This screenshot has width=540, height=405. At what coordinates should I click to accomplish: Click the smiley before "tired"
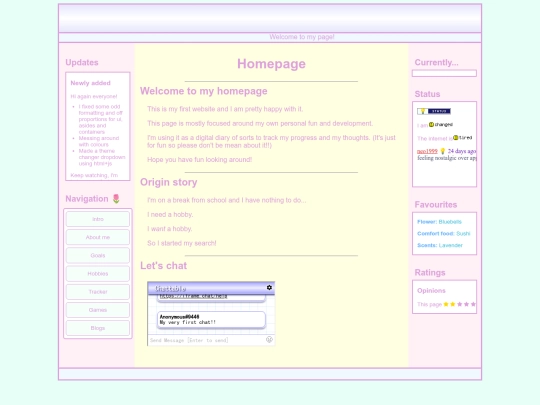456,138
